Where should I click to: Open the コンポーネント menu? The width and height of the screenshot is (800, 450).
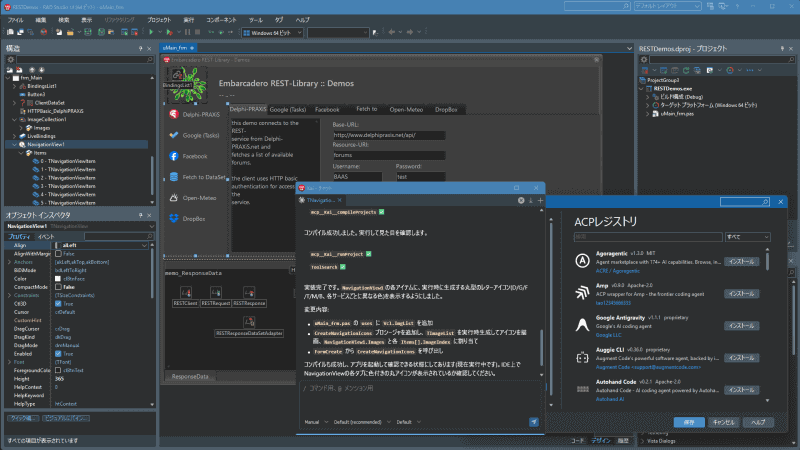pyautogui.click(x=221, y=20)
